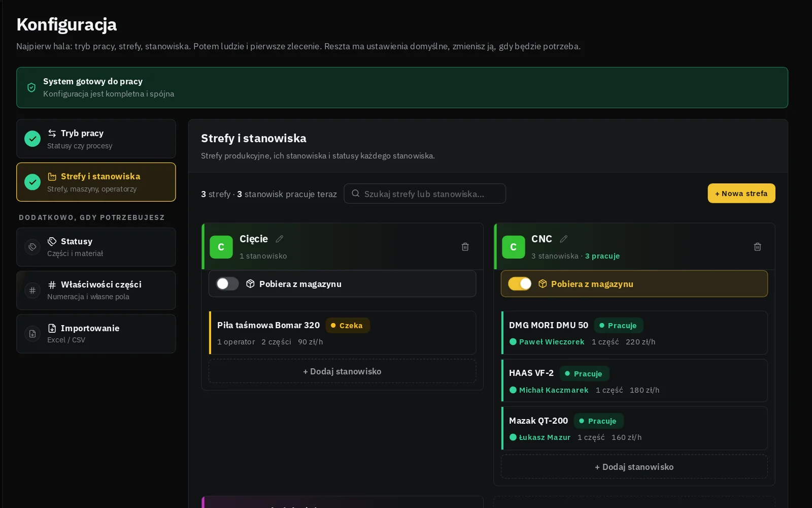The height and width of the screenshot is (508, 812).
Task: Click the Cięcie zone title
Action: (x=254, y=239)
